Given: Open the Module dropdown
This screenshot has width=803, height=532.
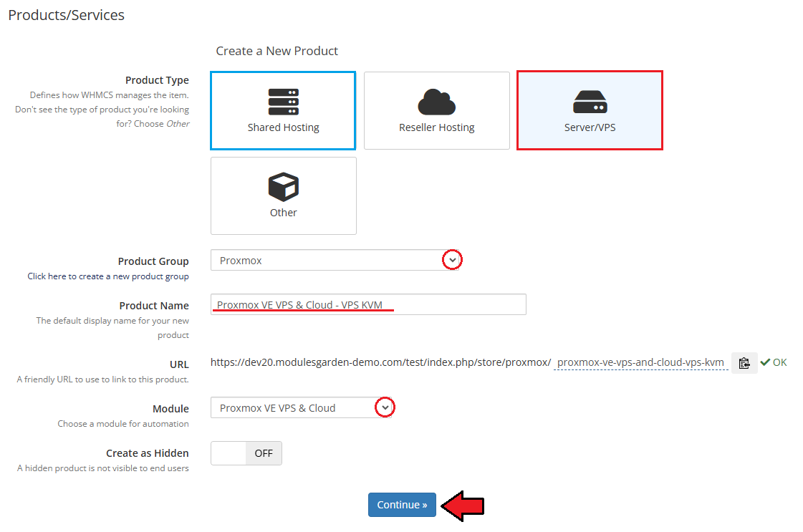Looking at the screenshot, I should (302, 407).
